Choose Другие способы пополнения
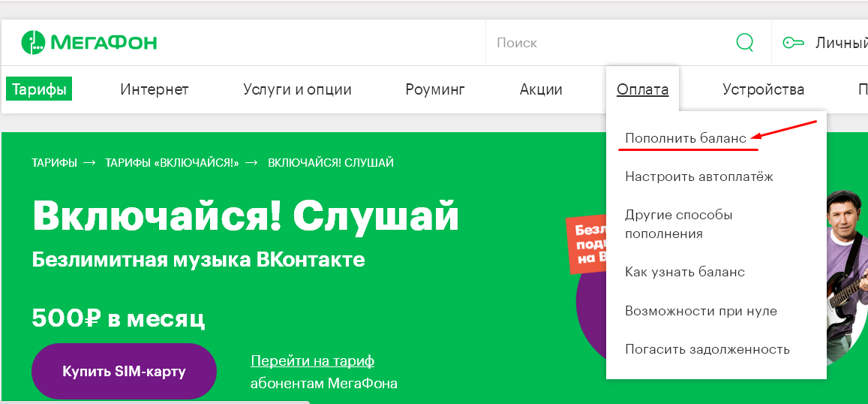This screenshot has width=868, height=404. pyautogui.click(x=679, y=224)
